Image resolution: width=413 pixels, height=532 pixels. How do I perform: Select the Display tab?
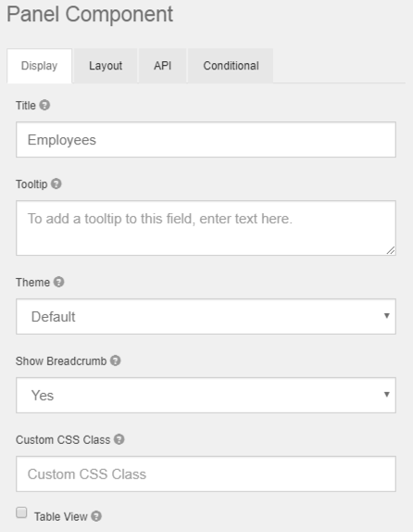point(39,66)
